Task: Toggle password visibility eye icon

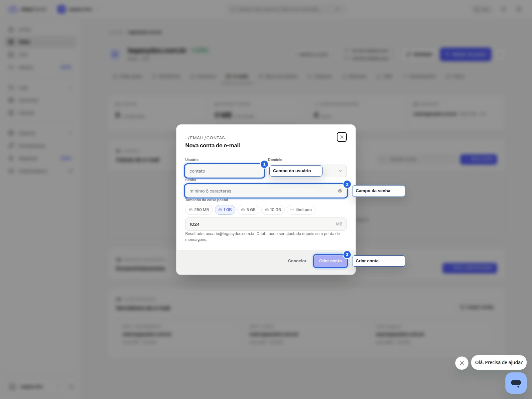Action: point(340,191)
